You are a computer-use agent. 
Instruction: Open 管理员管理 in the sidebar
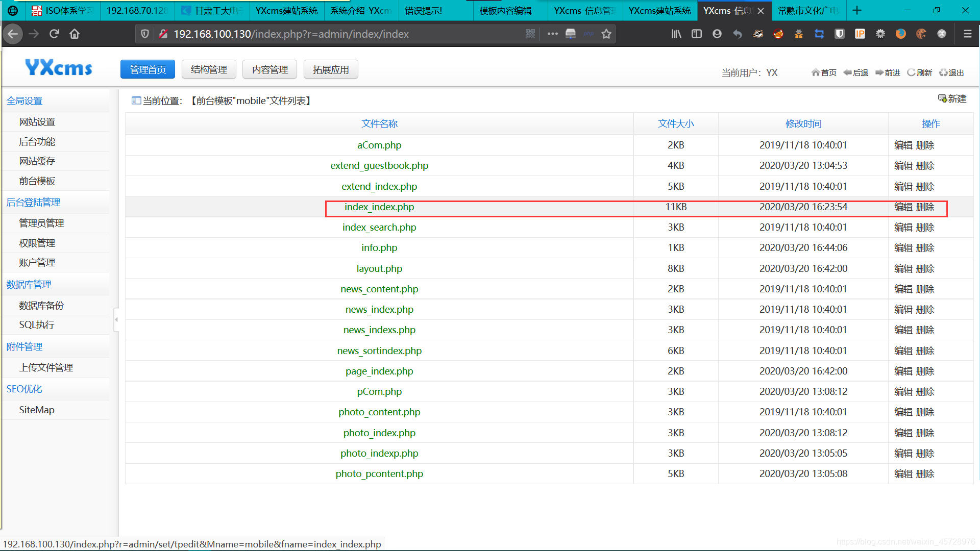tap(41, 223)
